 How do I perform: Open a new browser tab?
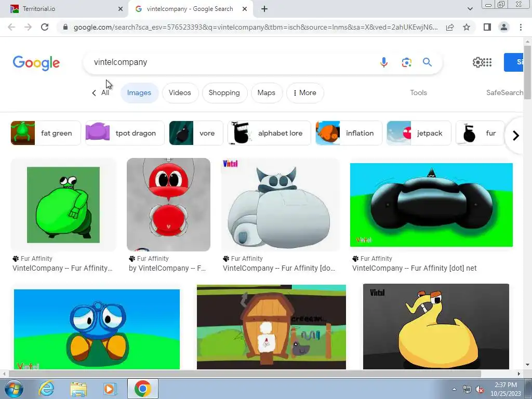(x=264, y=9)
